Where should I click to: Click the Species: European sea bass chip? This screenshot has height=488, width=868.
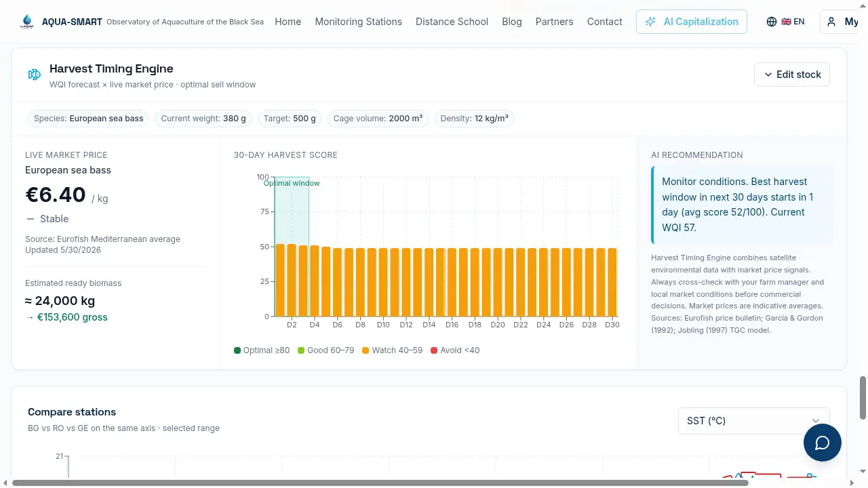point(88,119)
